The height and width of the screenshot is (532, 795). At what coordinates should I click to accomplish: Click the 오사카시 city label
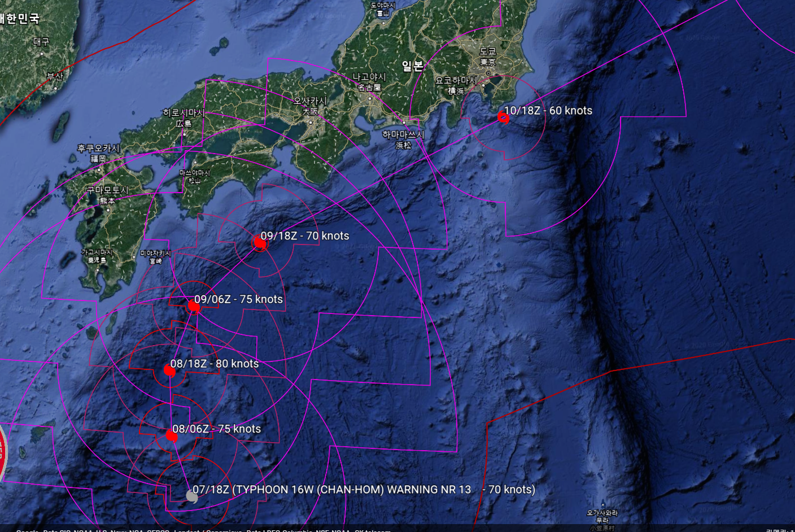[309, 106]
